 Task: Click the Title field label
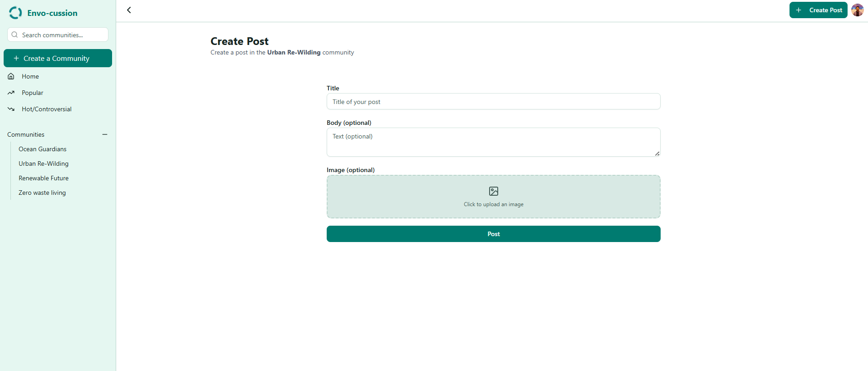point(333,88)
